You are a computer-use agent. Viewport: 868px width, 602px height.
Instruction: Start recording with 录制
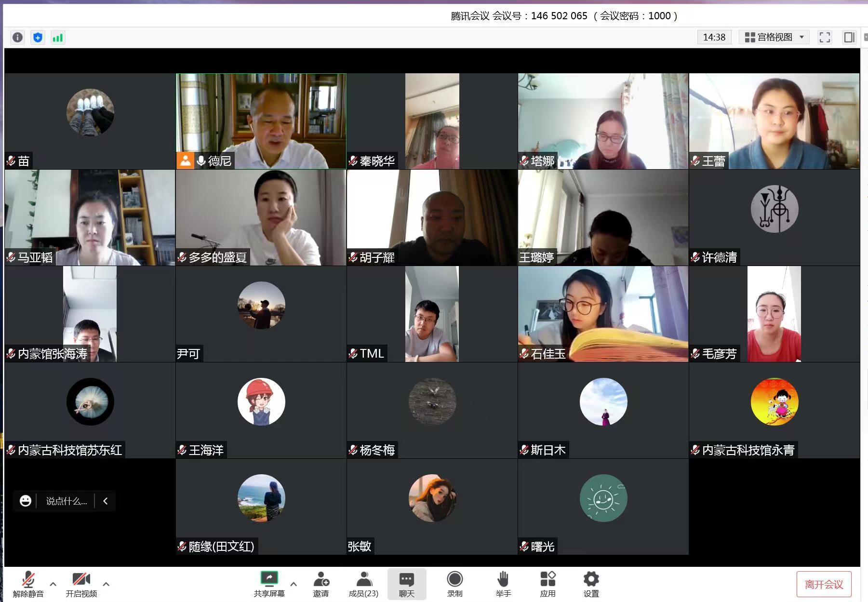[454, 584]
